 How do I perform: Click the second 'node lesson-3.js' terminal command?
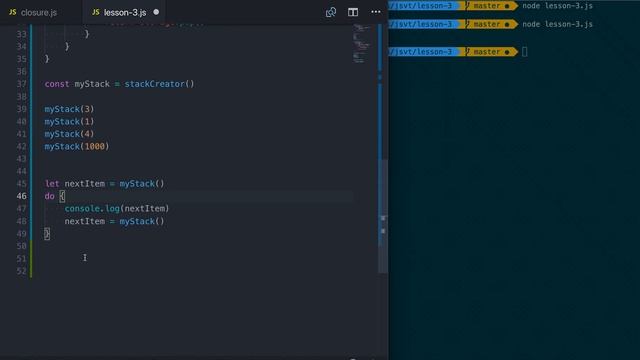(558, 24)
